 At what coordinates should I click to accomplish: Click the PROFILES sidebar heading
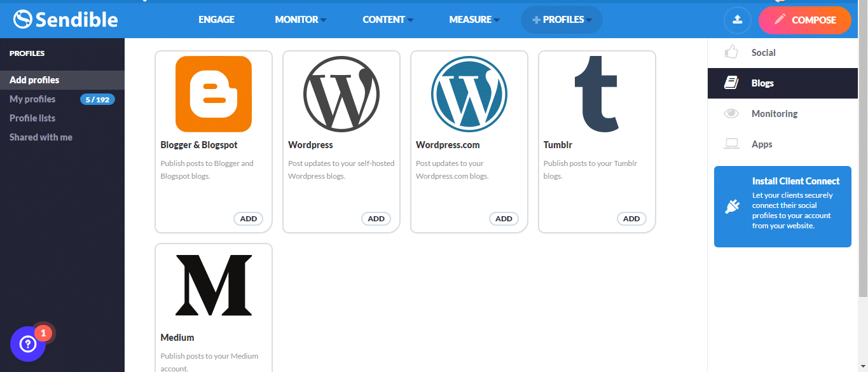27,54
